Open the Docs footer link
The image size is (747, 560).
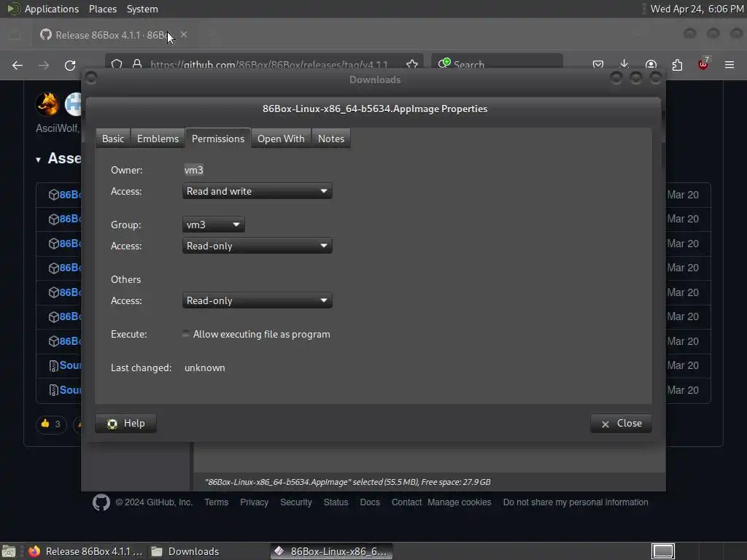pos(370,502)
